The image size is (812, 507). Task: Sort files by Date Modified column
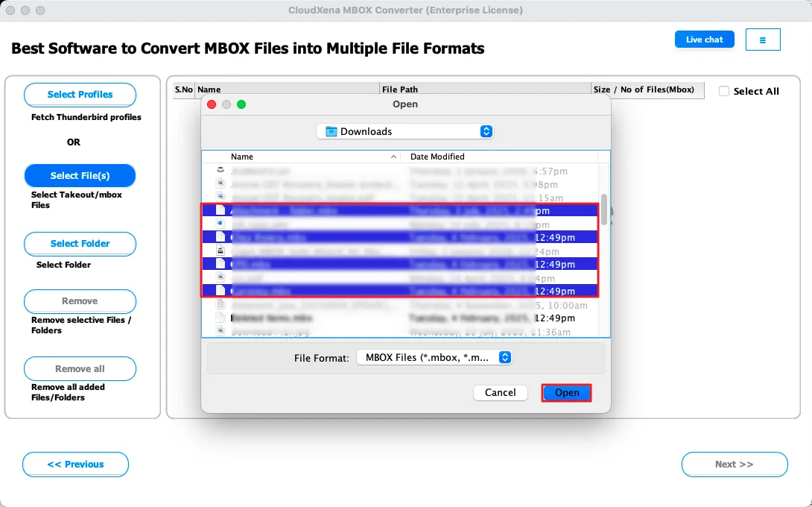pyautogui.click(x=437, y=157)
